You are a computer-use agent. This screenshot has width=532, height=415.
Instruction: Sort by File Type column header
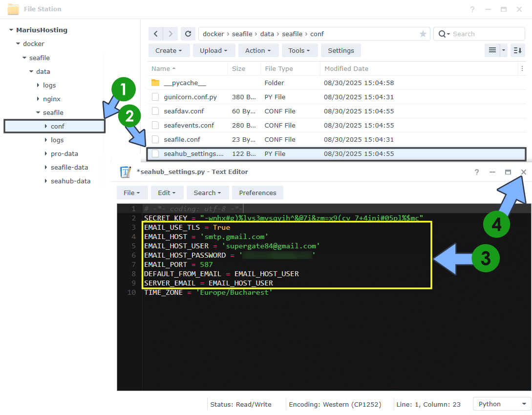pyautogui.click(x=290, y=68)
